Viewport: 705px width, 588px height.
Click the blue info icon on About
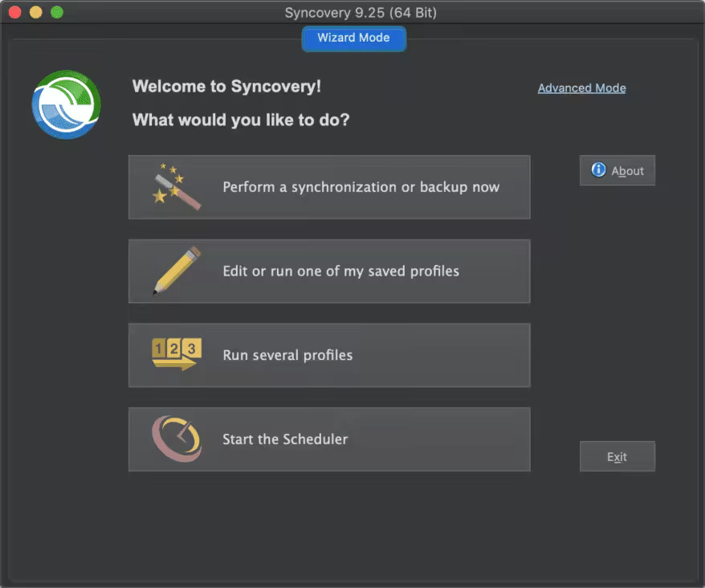click(x=598, y=169)
